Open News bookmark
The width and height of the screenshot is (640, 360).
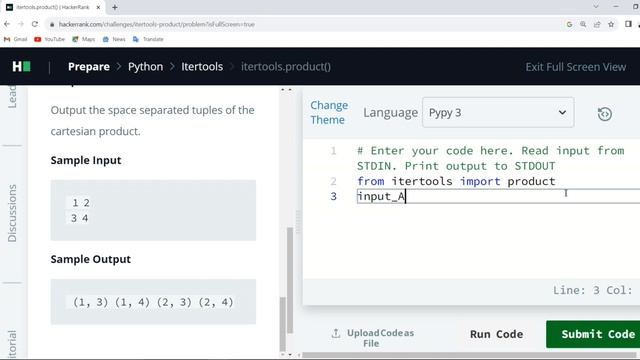[114, 39]
